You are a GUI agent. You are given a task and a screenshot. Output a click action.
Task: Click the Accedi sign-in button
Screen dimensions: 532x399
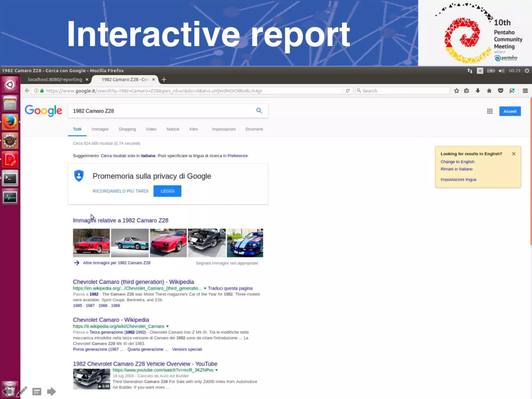tap(510, 111)
